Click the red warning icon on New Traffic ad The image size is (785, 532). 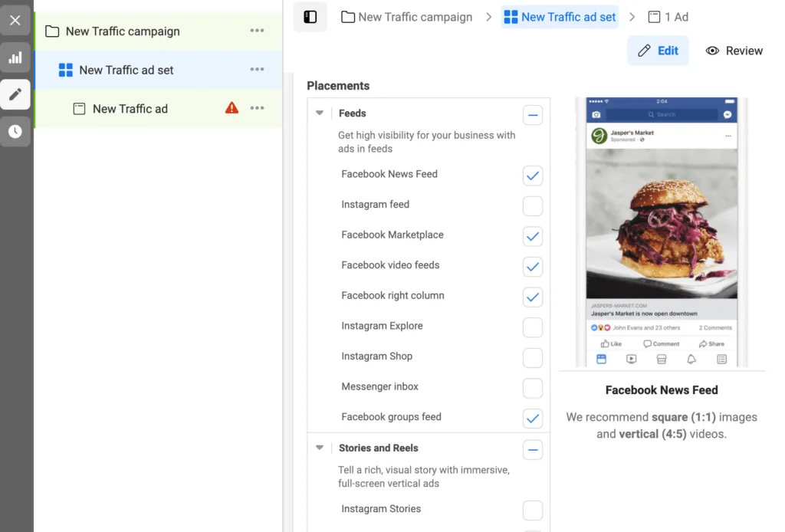(232, 108)
